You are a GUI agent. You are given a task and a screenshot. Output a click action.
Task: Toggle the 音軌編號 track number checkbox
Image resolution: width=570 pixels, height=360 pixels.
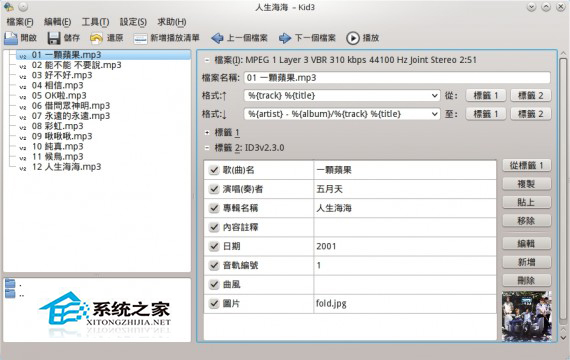[x=214, y=265]
